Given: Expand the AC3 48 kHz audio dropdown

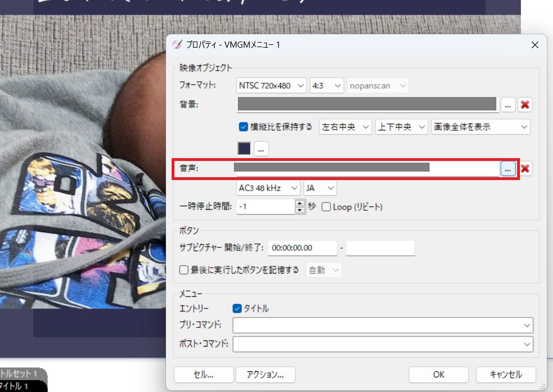Looking at the screenshot, I should (x=269, y=187).
